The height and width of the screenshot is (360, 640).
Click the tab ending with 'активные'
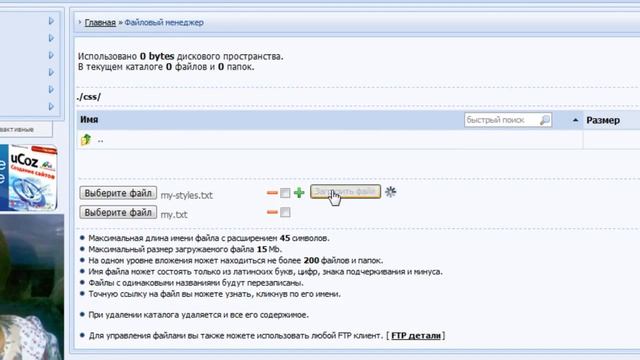(25, 129)
